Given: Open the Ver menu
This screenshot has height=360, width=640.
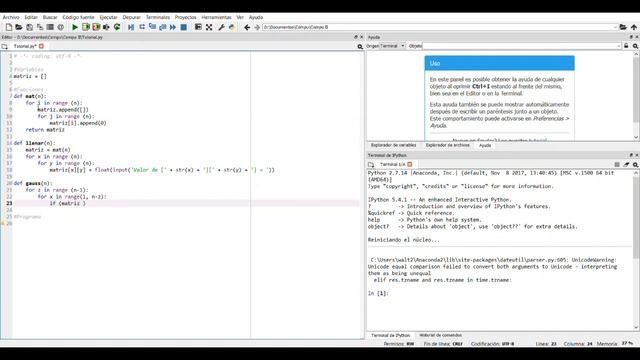Looking at the screenshot, I should [240, 17].
